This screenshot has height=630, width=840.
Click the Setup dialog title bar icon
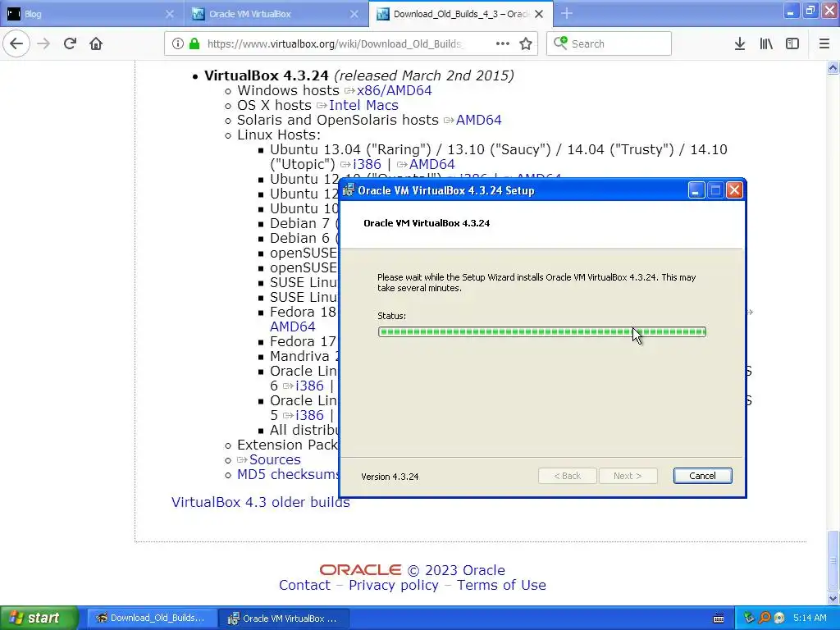point(349,190)
